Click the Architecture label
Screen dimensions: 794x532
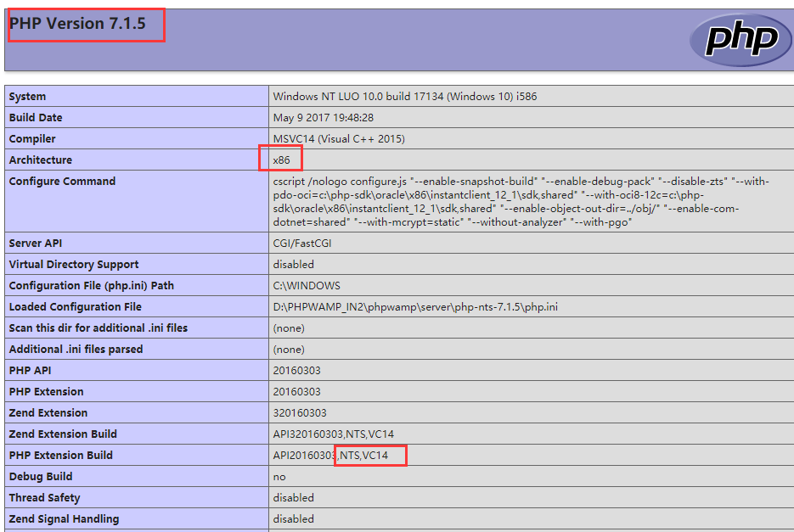(x=41, y=160)
